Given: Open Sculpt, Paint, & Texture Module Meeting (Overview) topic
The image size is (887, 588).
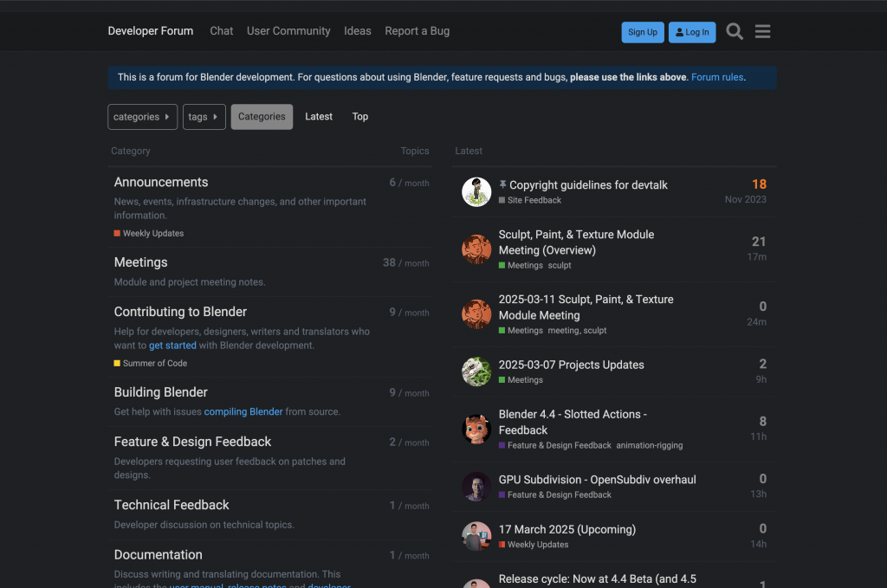Looking at the screenshot, I should [x=576, y=242].
